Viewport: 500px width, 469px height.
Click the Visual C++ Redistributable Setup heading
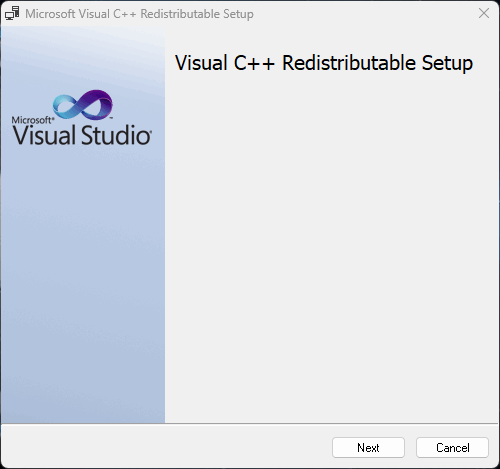324,63
